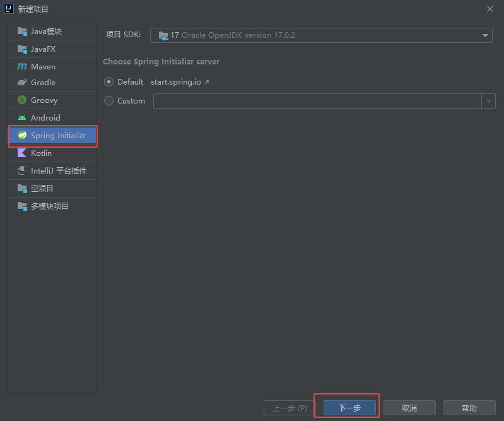
Task: Click the IntelliJ IDEA logo in title bar
Action: click(9, 9)
